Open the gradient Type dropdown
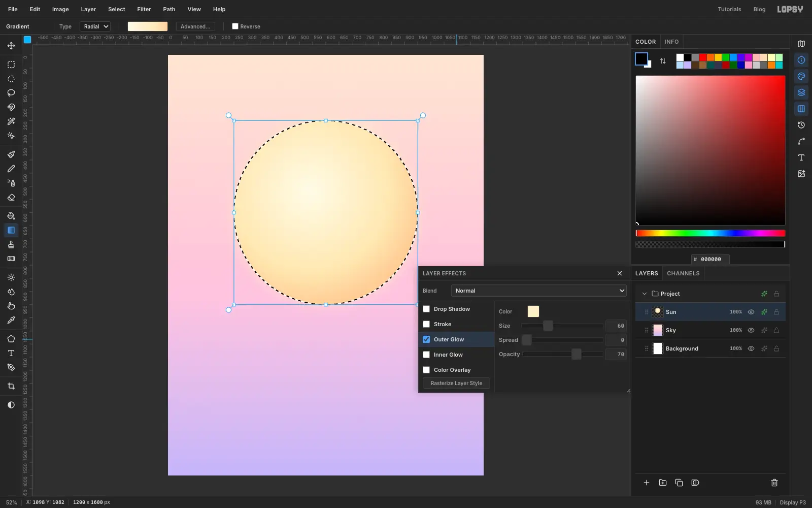The width and height of the screenshot is (812, 508). (x=95, y=26)
